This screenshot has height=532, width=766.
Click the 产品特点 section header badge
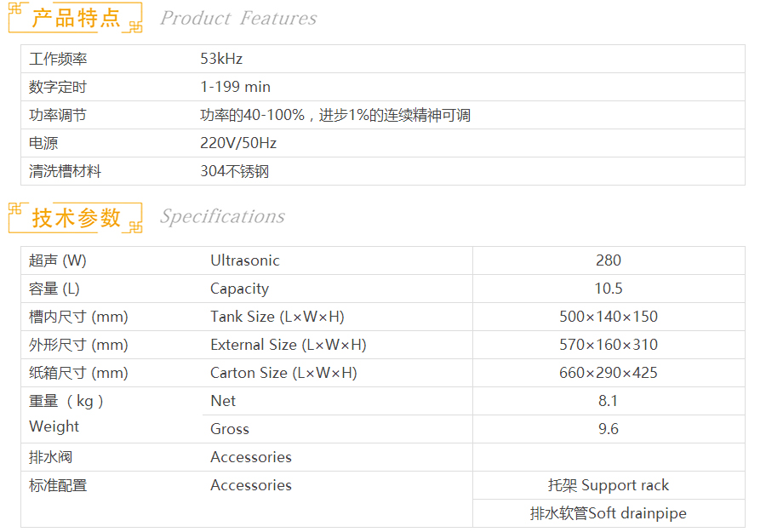point(75,18)
